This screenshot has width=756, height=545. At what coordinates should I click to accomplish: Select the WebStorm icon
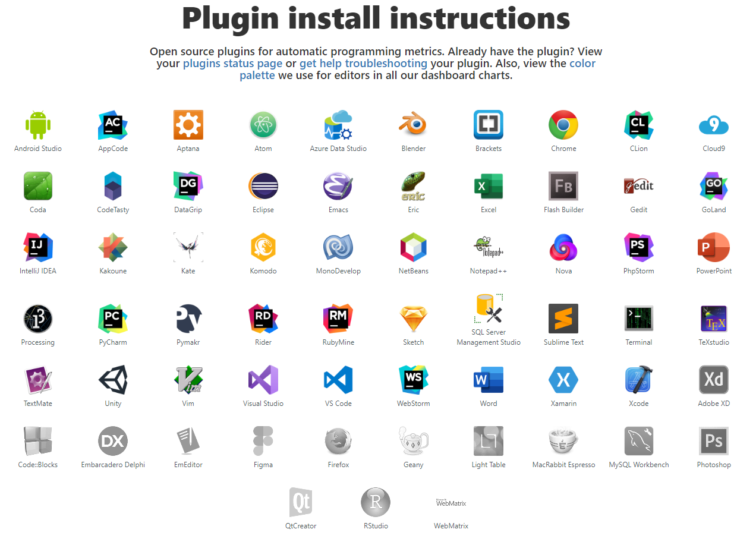(413, 380)
